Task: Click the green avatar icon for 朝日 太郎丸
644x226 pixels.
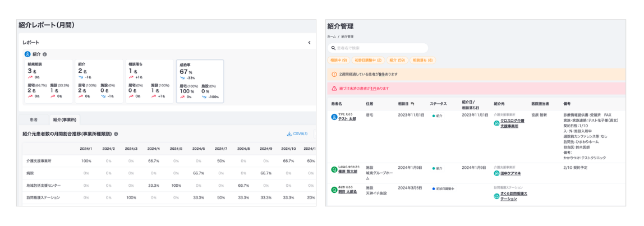Action: click(334, 190)
